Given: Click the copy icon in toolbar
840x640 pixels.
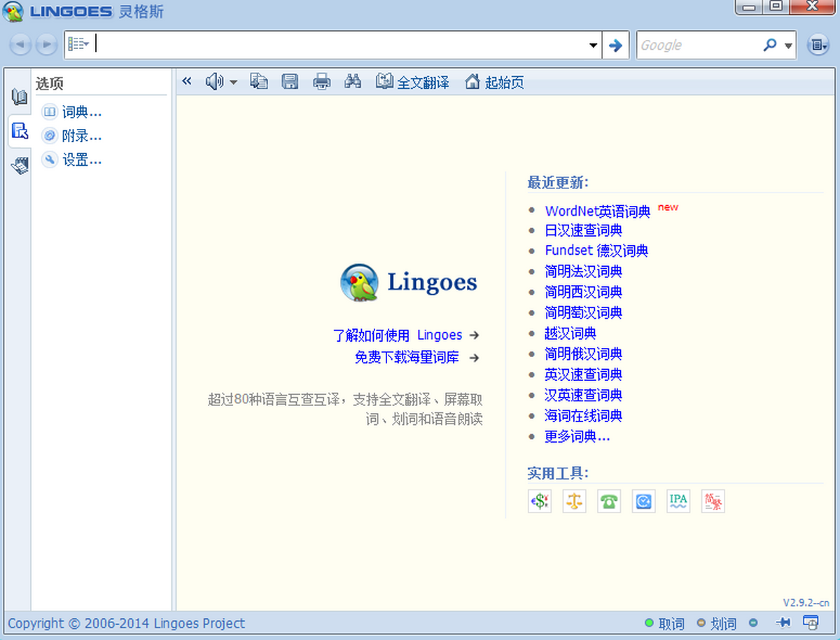Looking at the screenshot, I should [259, 82].
